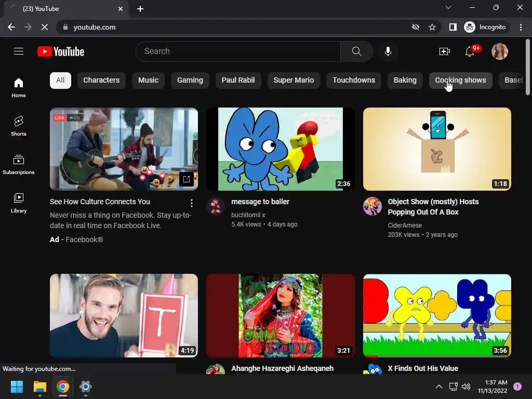Open CiderAmese channel name

click(x=405, y=225)
